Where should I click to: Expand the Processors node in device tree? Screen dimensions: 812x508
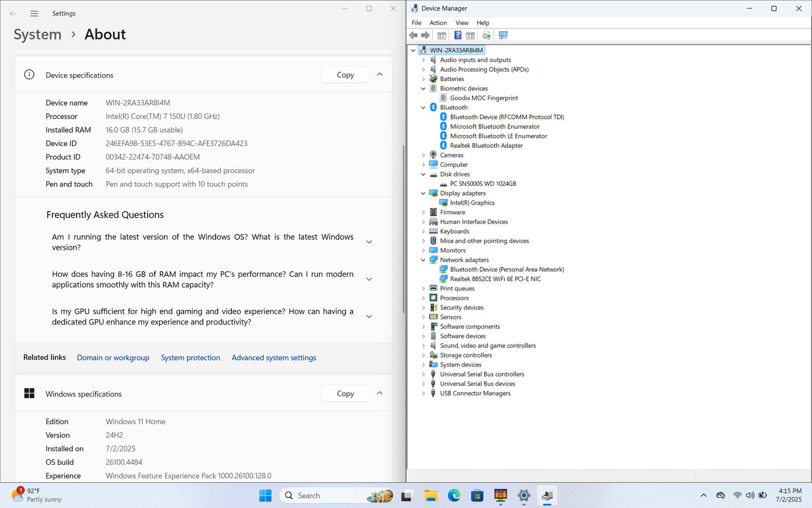tap(423, 298)
